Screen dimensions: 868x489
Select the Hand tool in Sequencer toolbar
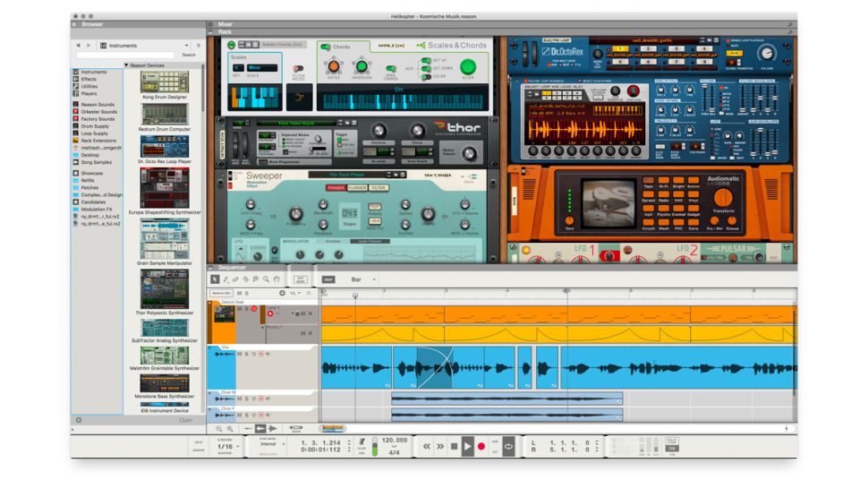coord(277,279)
